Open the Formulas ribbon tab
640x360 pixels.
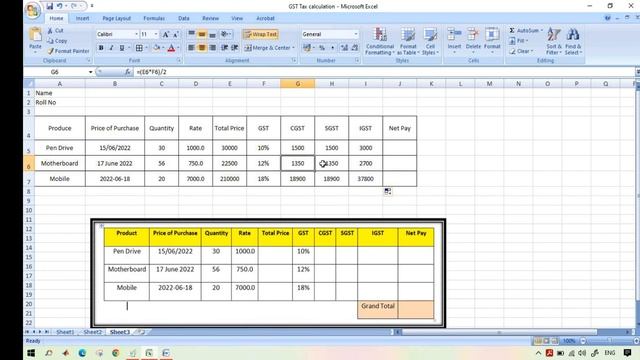click(154, 18)
